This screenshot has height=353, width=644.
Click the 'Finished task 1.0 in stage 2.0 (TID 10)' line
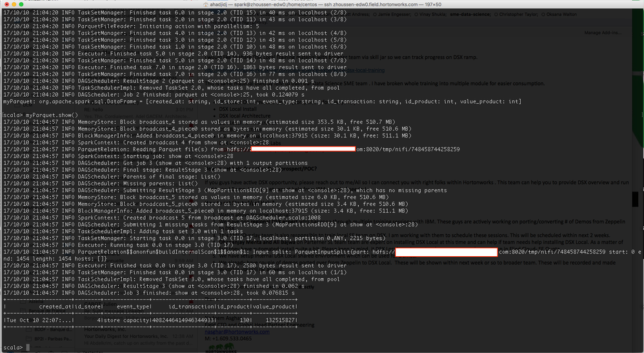(175, 47)
